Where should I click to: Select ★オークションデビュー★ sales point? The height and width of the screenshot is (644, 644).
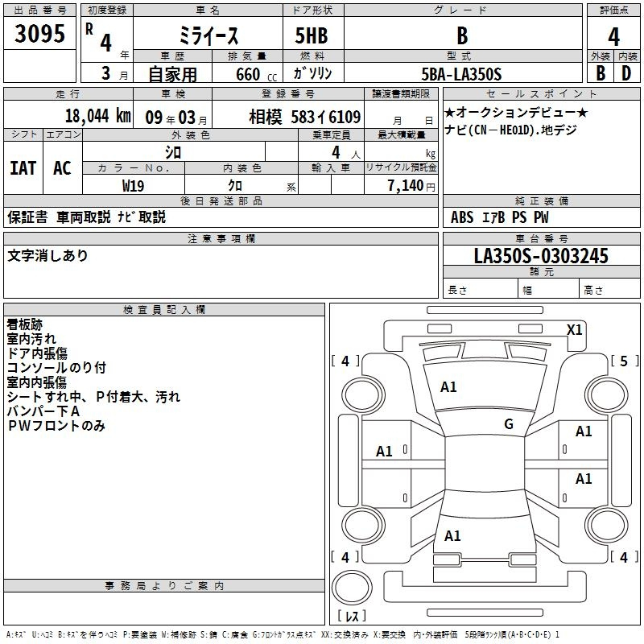point(516,112)
